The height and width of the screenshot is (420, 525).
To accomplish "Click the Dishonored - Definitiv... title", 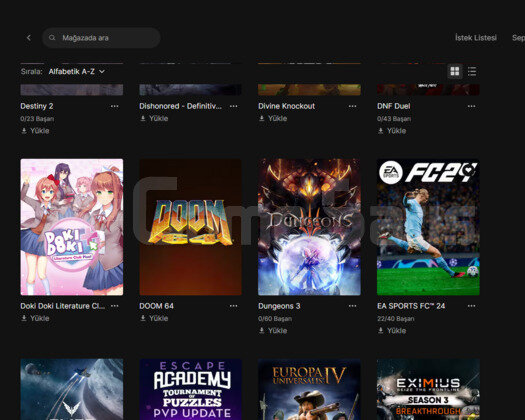I will tap(180, 106).
